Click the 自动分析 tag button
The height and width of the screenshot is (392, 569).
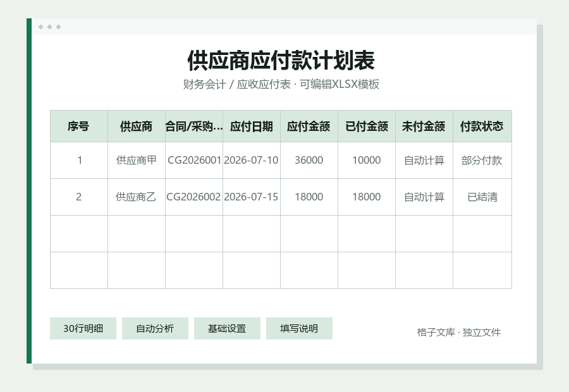[x=155, y=329]
